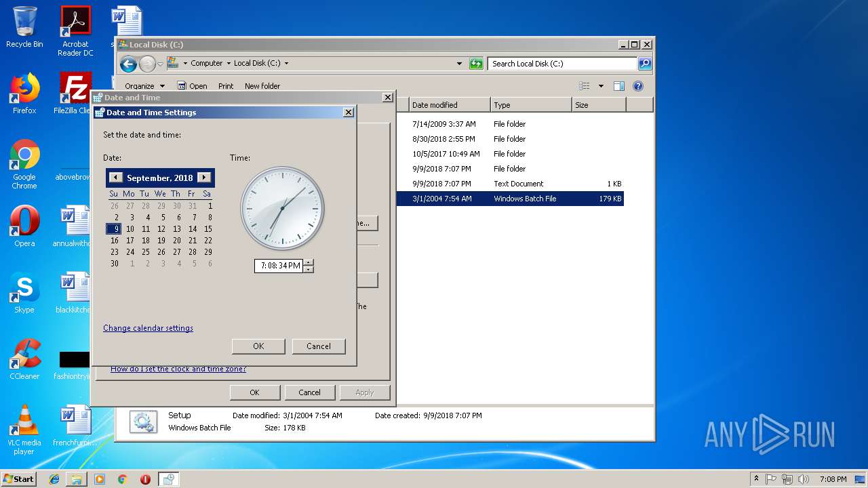868x488 pixels.
Task: Launch FileZilla Client desktop shortcut
Action: (x=73, y=93)
